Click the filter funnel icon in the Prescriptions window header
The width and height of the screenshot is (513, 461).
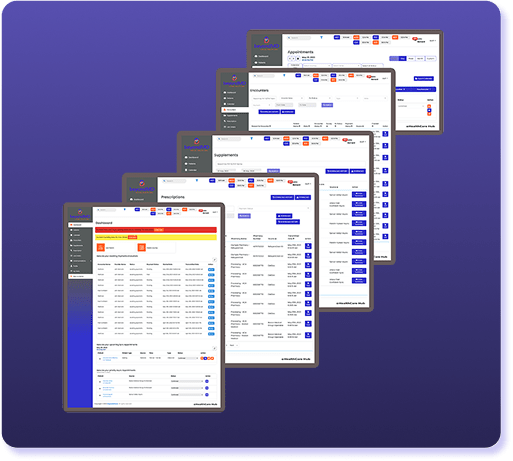197,180
